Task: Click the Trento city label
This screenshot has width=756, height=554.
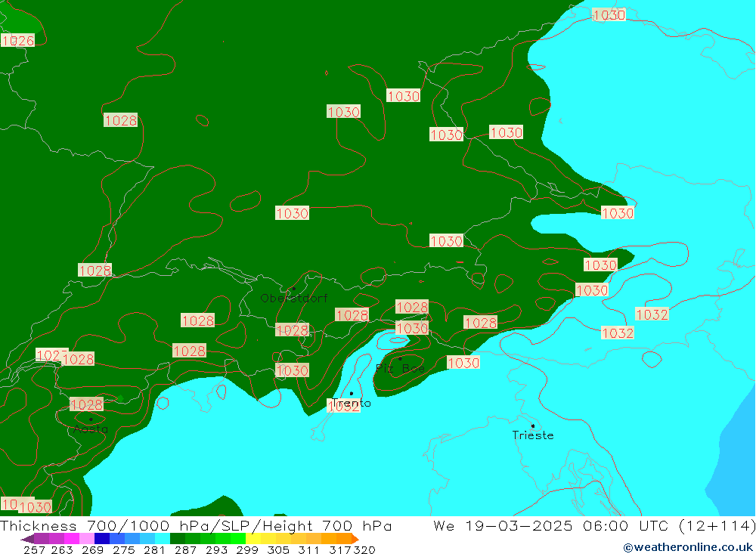Action: click(352, 403)
